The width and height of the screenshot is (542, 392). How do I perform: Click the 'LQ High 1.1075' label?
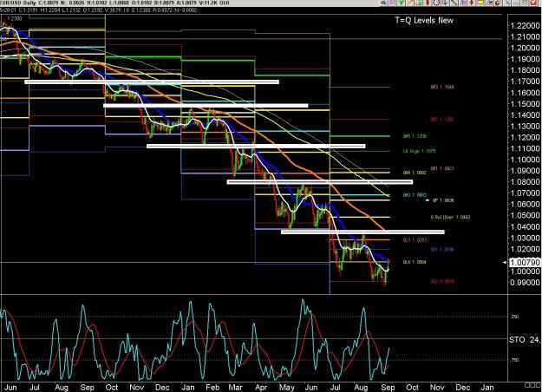pyautogui.click(x=419, y=151)
